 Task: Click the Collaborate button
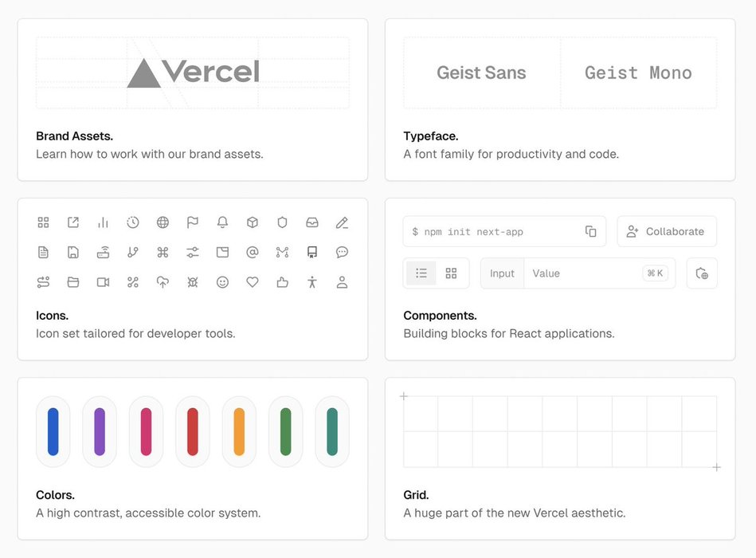666,231
